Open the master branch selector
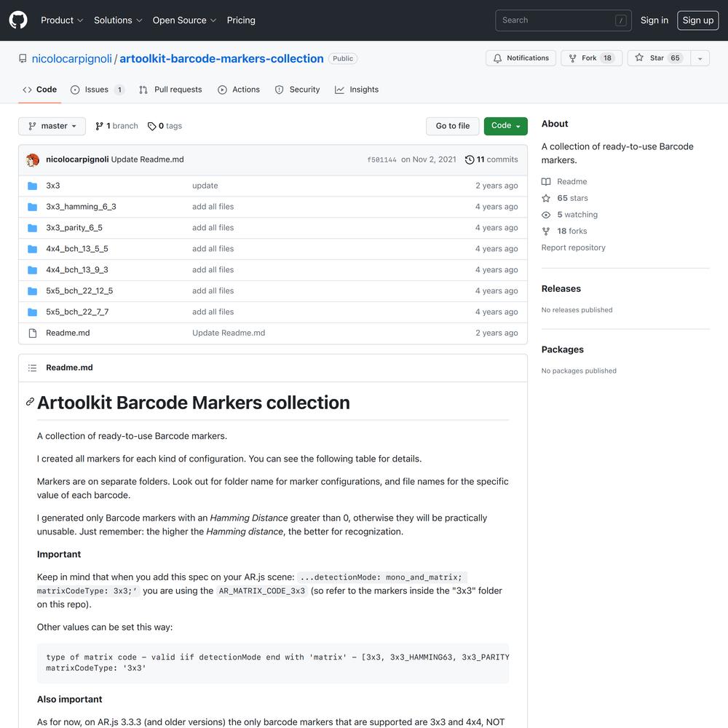 pos(52,126)
